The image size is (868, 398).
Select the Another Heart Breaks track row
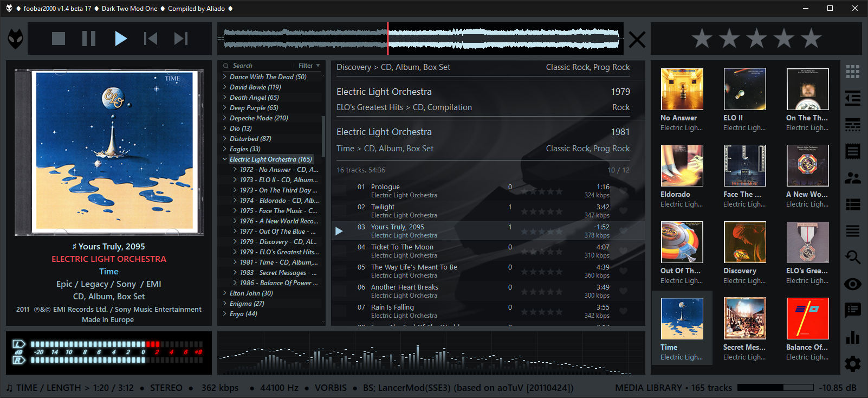tap(488, 291)
